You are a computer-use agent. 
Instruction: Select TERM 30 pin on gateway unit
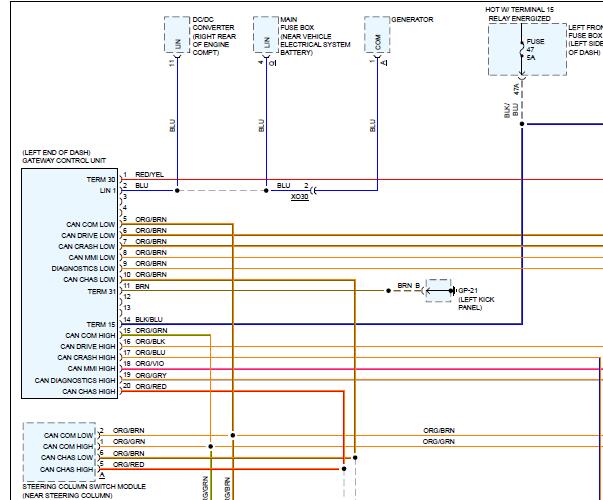pos(101,180)
